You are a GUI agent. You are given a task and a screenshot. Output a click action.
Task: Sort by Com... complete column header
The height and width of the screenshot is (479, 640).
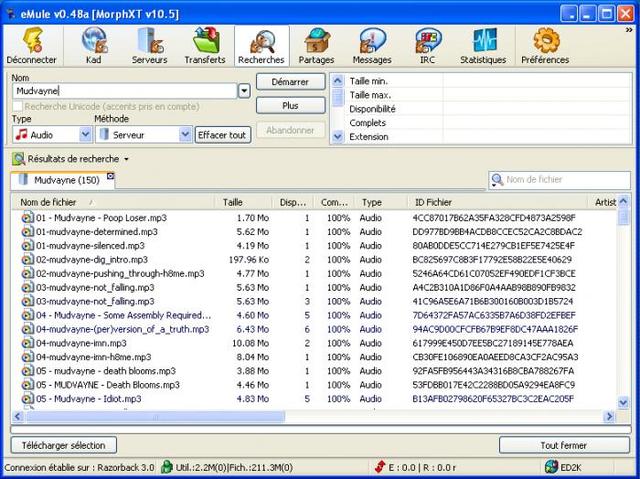pos(334,202)
